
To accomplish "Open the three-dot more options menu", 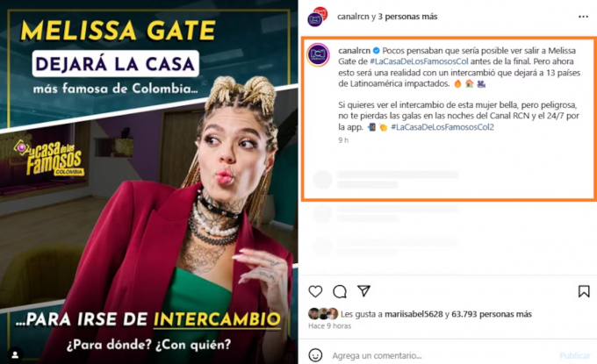I will click(583, 17).
